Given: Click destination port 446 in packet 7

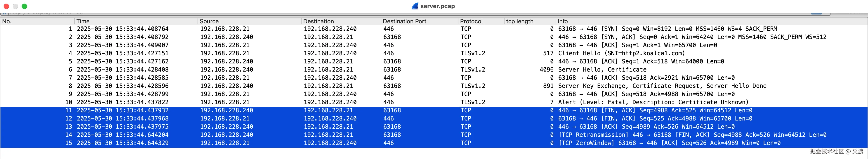Looking at the screenshot, I should (389, 78).
